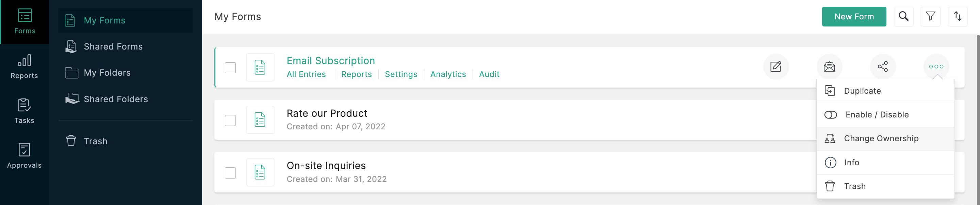Open the Reports section in left rail
Screen dimensions: 980x205
24,67
